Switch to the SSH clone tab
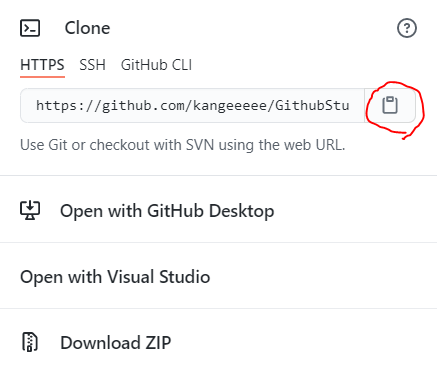Image resolution: width=438 pixels, height=367 pixels. click(x=92, y=65)
